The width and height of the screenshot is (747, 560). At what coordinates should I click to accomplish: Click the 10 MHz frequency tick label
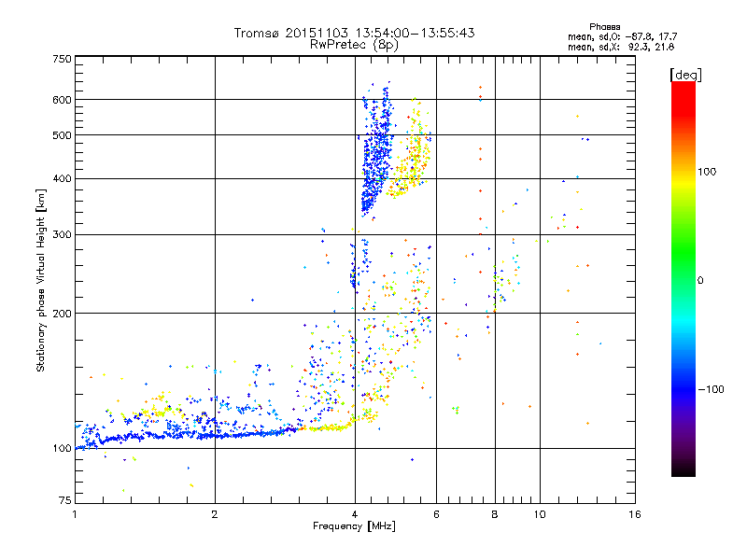coord(540,514)
